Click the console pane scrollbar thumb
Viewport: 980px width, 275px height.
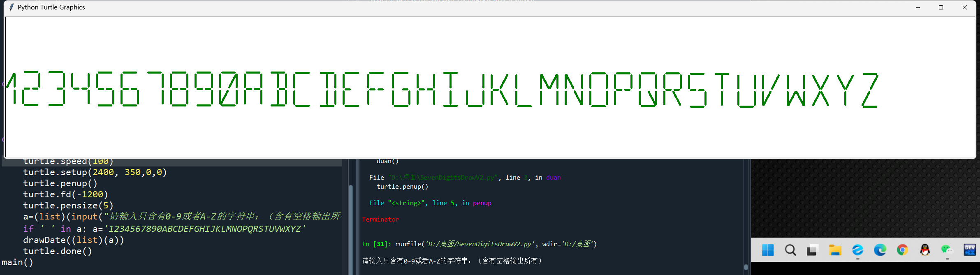click(746, 267)
